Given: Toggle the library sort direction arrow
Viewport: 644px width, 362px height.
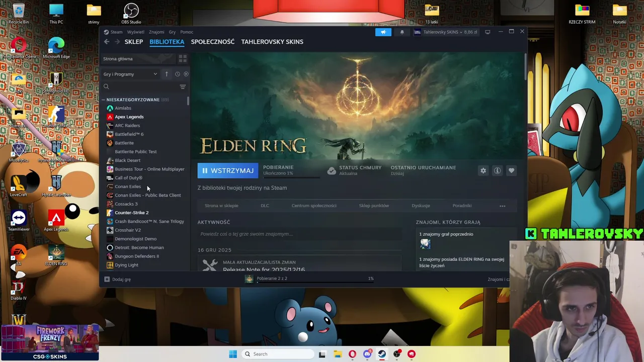Looking at the screenshot, I should [x=167, y=74].
